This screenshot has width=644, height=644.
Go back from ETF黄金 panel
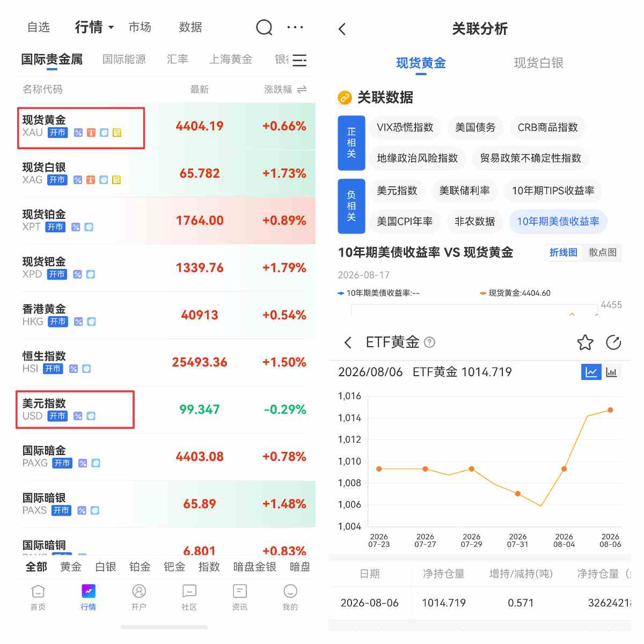pos(348,342)
